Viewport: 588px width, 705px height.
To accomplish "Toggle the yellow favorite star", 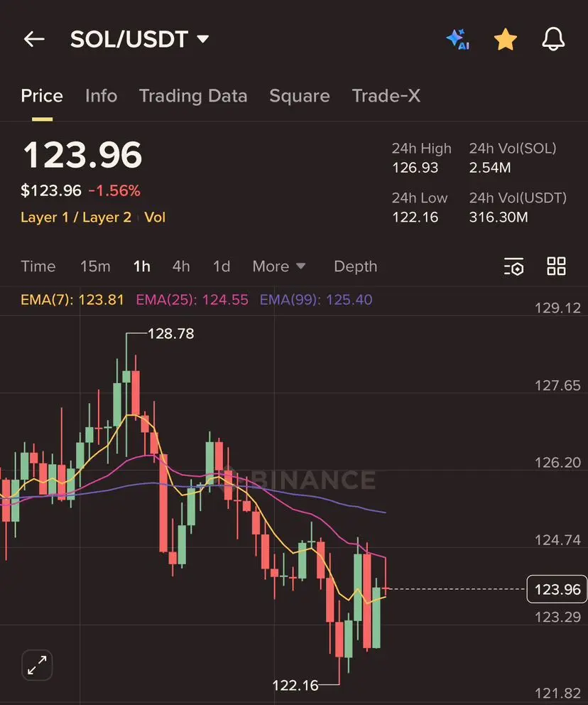I will pyautogui.click(x=505, y=40).
